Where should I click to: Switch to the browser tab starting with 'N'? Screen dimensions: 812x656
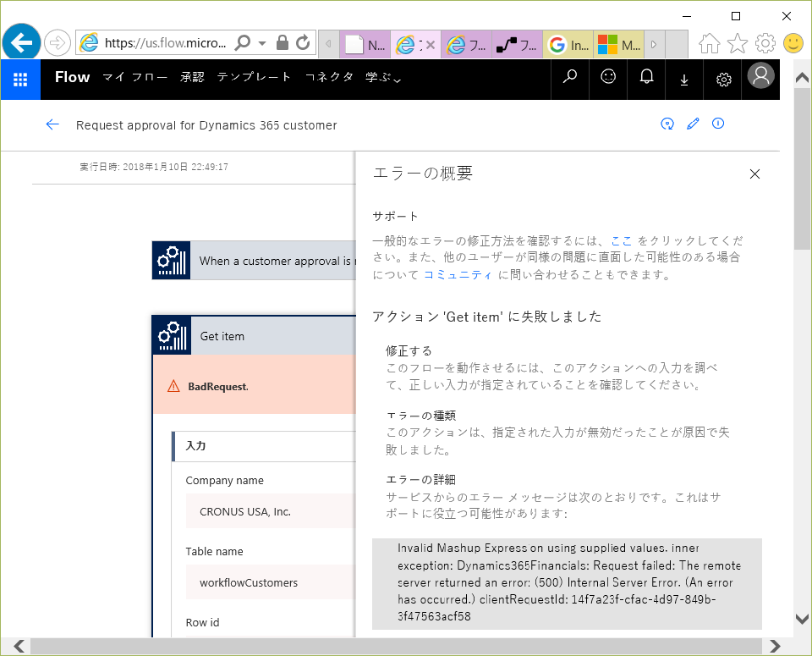365,45
